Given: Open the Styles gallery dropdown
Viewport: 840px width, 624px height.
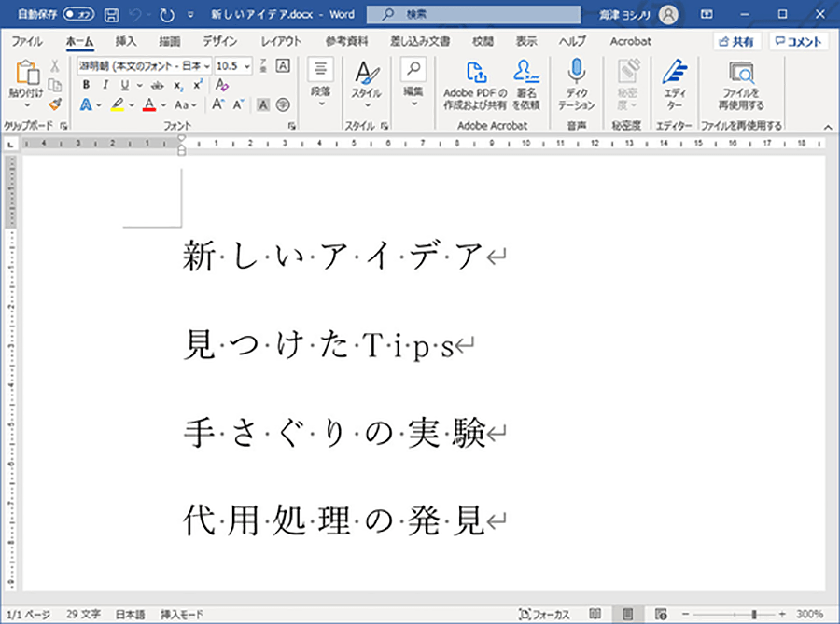Looking at the screenshot, I should point(366,104).
